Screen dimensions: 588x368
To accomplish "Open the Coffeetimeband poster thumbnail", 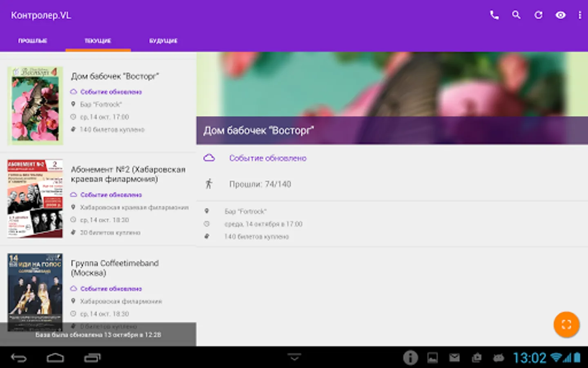I will point(35,292).
